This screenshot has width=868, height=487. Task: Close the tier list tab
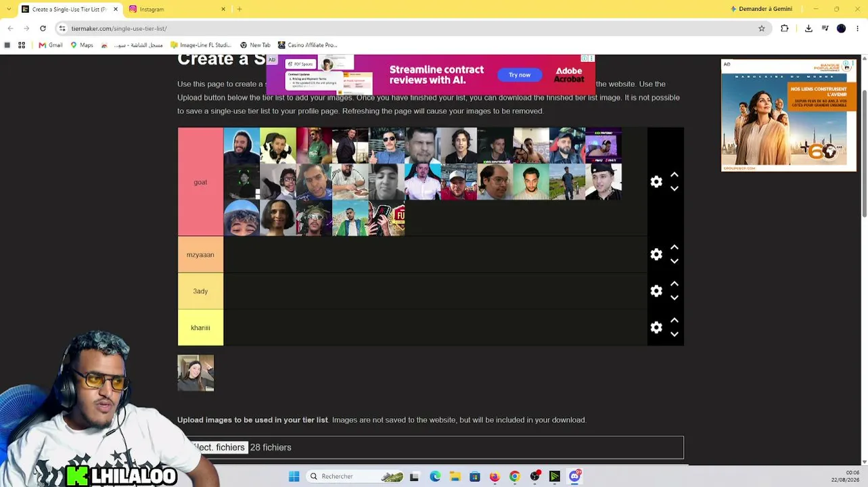click(x=116, y=9)
